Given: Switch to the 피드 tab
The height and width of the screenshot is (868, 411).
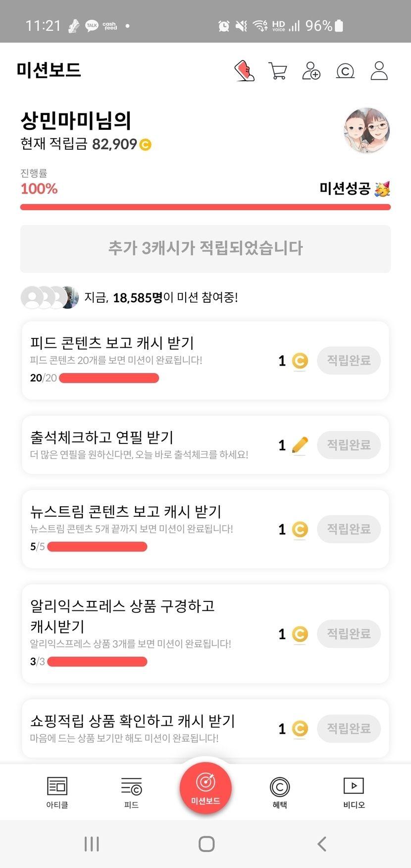Looking at the screenshot, I should click(x=131, y=792).
